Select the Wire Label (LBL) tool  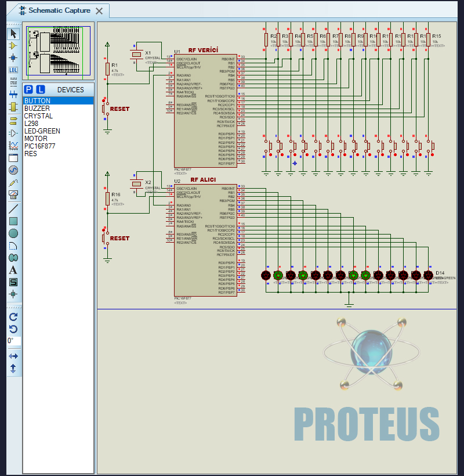click(x=13, y=70)
